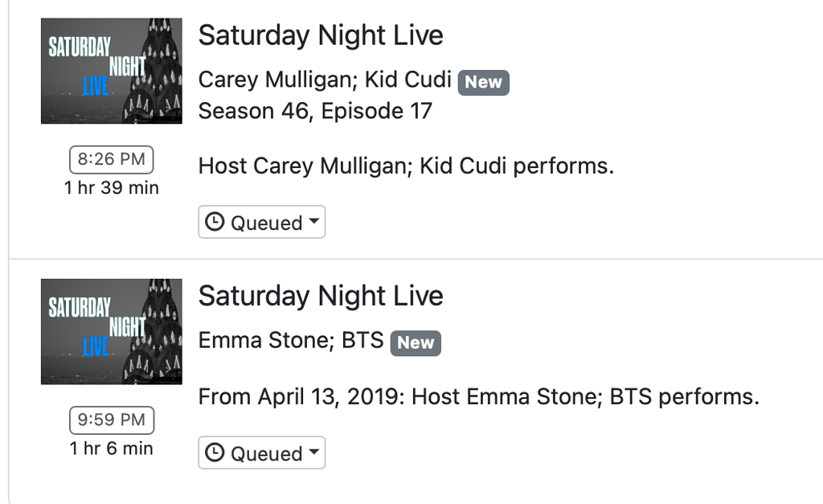Select the bottom Saturday Night Live title
Screen dimensions: 823x504
point(320,296)
